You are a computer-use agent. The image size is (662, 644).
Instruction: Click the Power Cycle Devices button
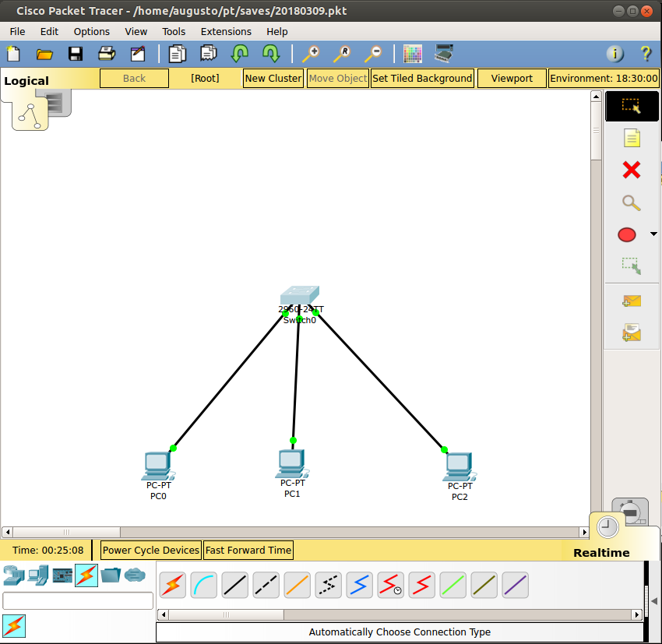[x=150, y=550]
